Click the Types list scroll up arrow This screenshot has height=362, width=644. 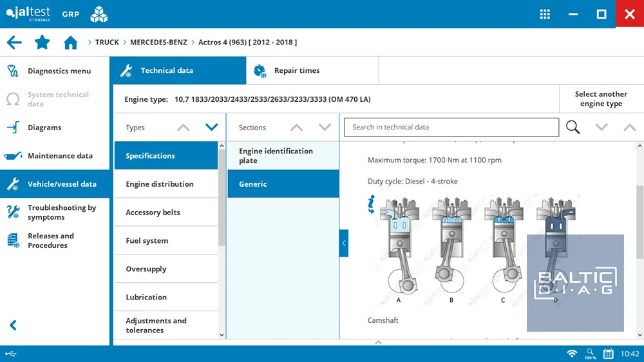click(222, 146)
